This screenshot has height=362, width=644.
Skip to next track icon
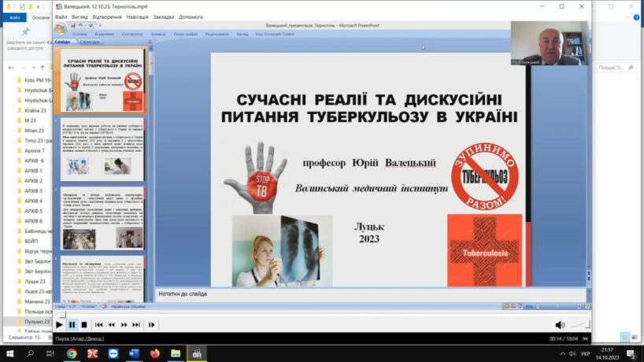136,324
